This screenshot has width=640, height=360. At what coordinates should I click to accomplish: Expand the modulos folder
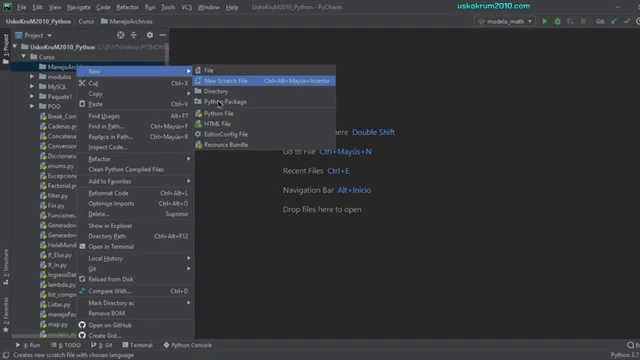pos(32,76)
